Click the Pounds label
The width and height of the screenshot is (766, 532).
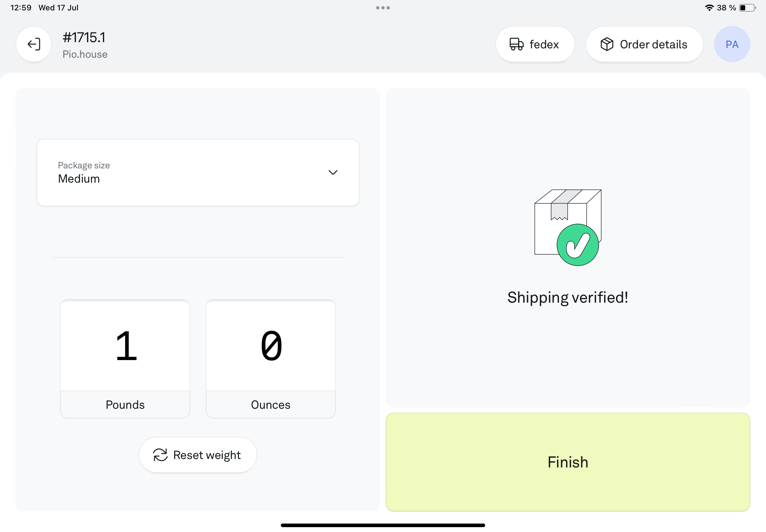[125, 404]
